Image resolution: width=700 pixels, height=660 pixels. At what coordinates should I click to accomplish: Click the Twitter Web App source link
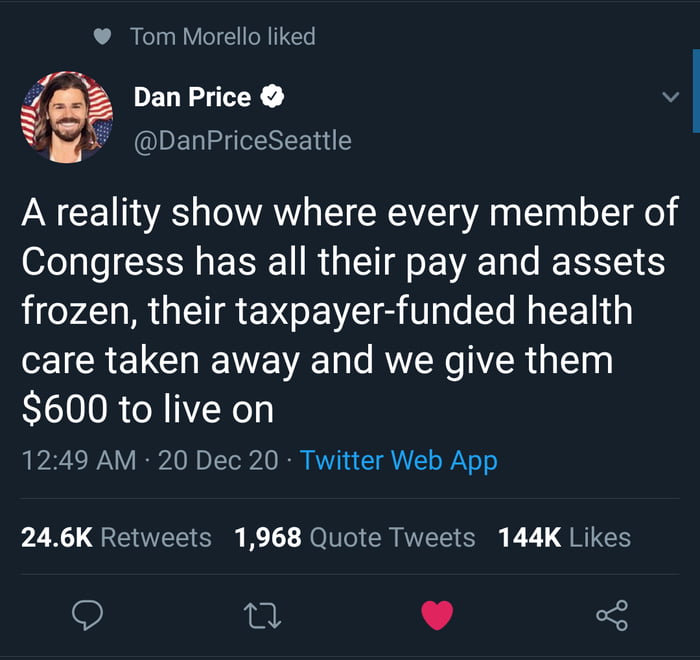tap(399, 461)
